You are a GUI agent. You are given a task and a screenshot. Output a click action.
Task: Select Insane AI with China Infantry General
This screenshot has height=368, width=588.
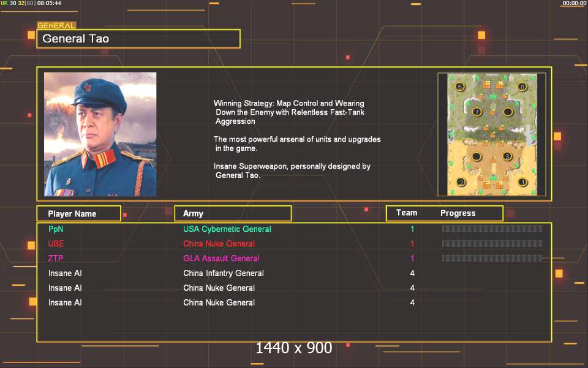(x=65, y=273)
